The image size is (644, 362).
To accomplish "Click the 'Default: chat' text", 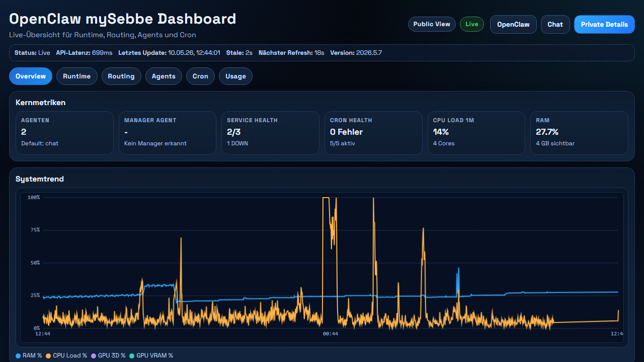I will 40,143.
